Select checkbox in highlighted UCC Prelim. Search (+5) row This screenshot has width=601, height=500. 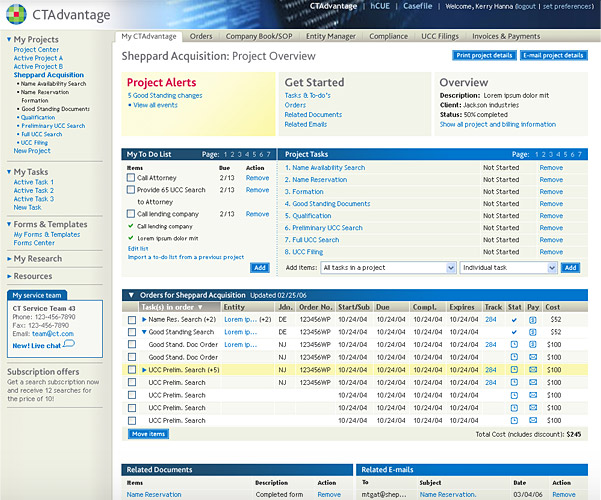pos(132,370)
